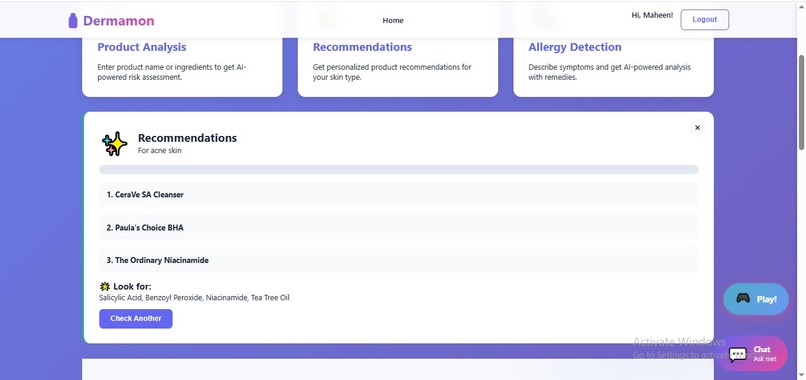Click the Check Another button
The image size is (806, 380).
click(136, 318)
